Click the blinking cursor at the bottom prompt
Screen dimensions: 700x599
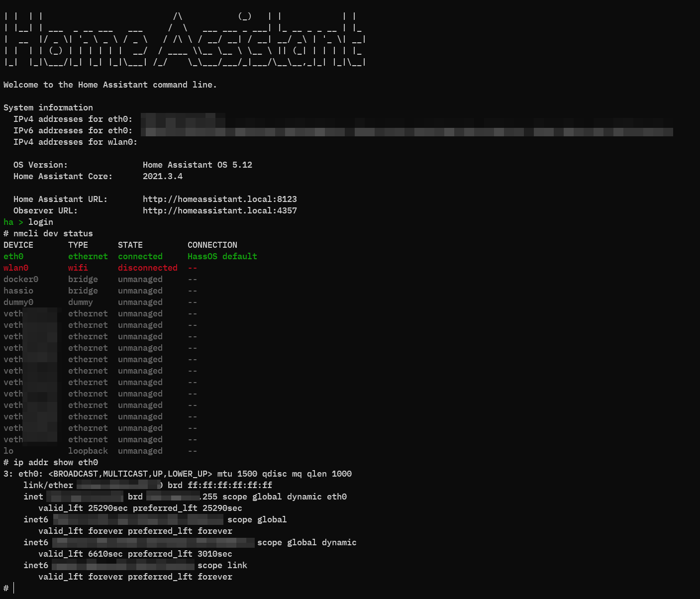[x=14, y=588]
